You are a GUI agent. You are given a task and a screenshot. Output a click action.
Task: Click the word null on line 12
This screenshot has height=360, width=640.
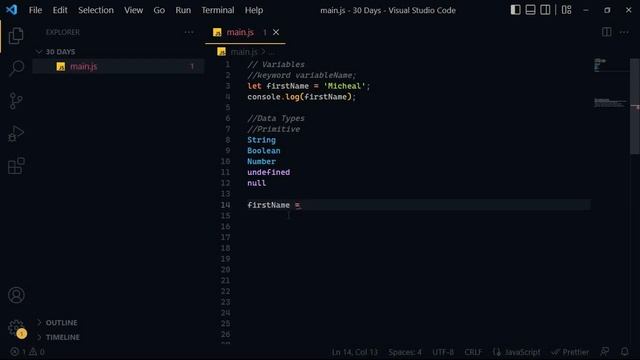coord(256,183)
